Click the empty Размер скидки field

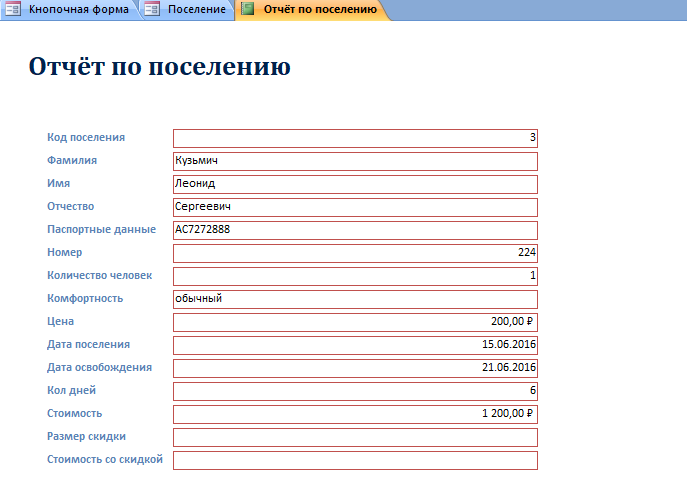coord(355,437)
